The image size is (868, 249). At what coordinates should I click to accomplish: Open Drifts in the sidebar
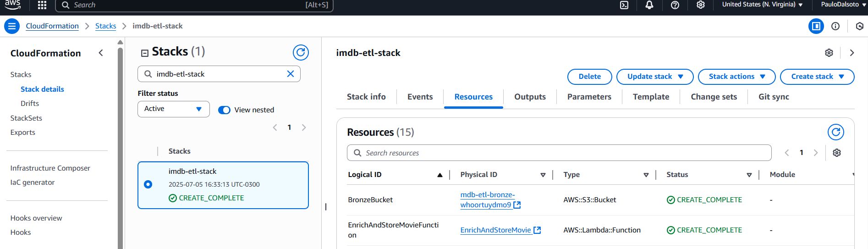(30, 104)
